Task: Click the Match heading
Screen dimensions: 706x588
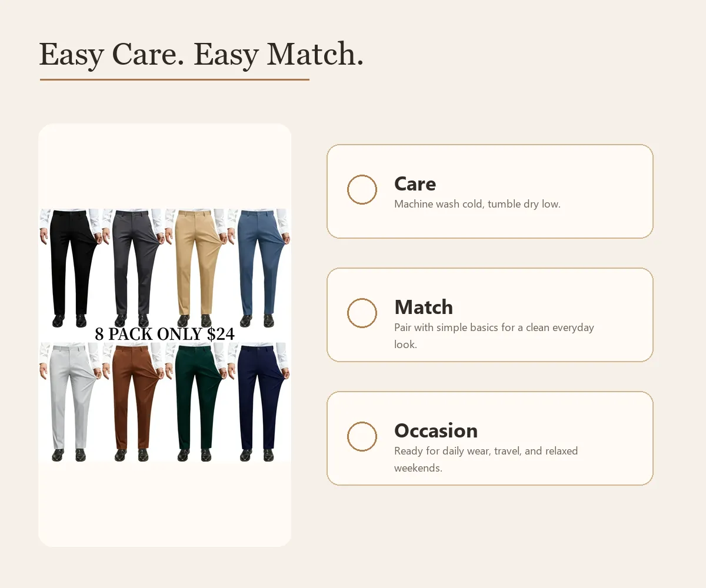Action: [x=424, y=307]
